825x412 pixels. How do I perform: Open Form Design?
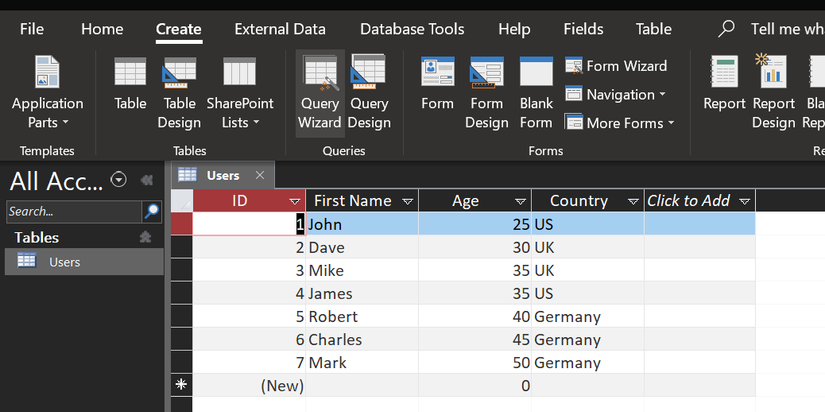click(x=486, y=94)
